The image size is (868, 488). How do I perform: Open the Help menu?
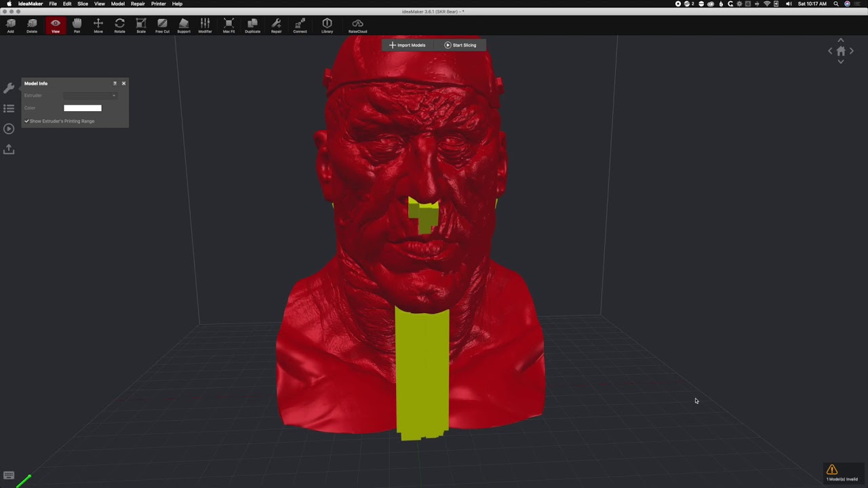(177, 4)
